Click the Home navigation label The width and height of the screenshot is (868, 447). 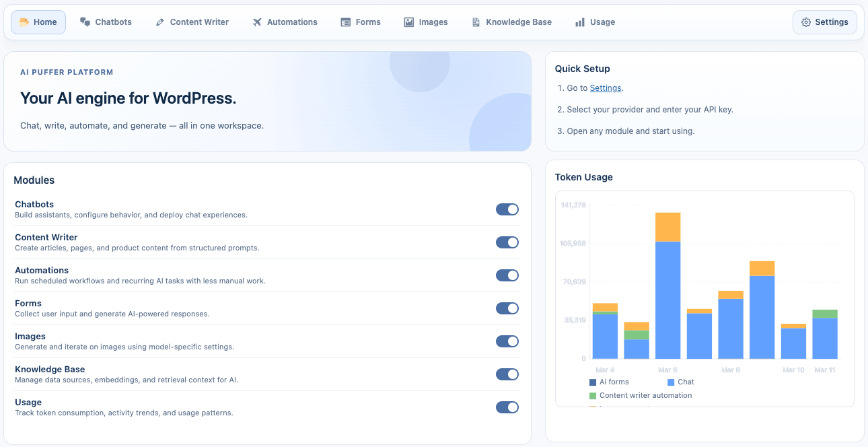[x=45, y=22]
